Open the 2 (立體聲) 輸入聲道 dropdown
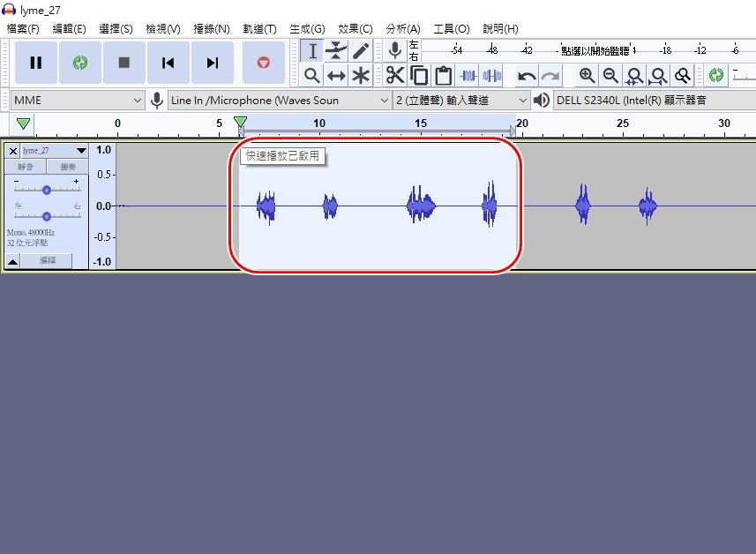Screen dimensions: 756x554 pyautogui.click(x=461, y=101)
